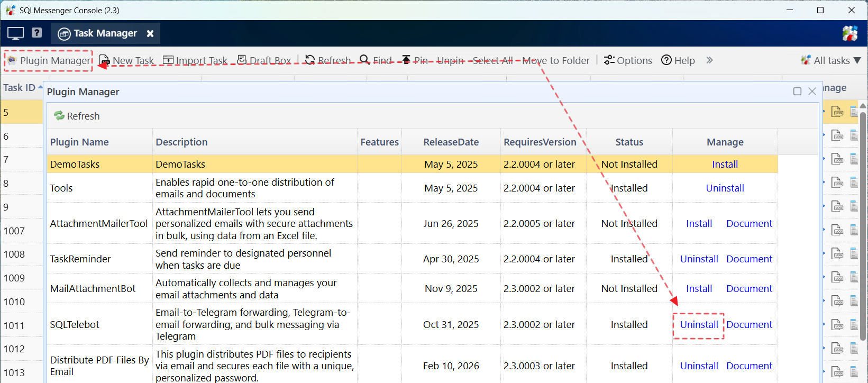This screenshot has width=868, height=383.
Task: Open the log icon for task 1007
Action: click(x=837, y=230)
